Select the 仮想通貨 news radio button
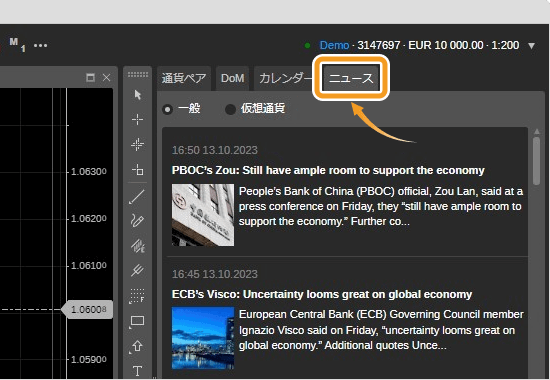 [230, 109]
